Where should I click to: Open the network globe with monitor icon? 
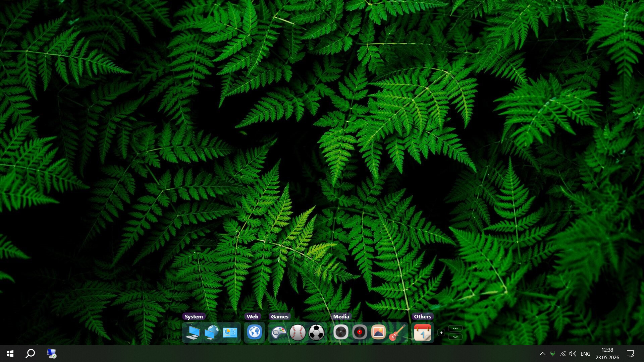point(211,333)
